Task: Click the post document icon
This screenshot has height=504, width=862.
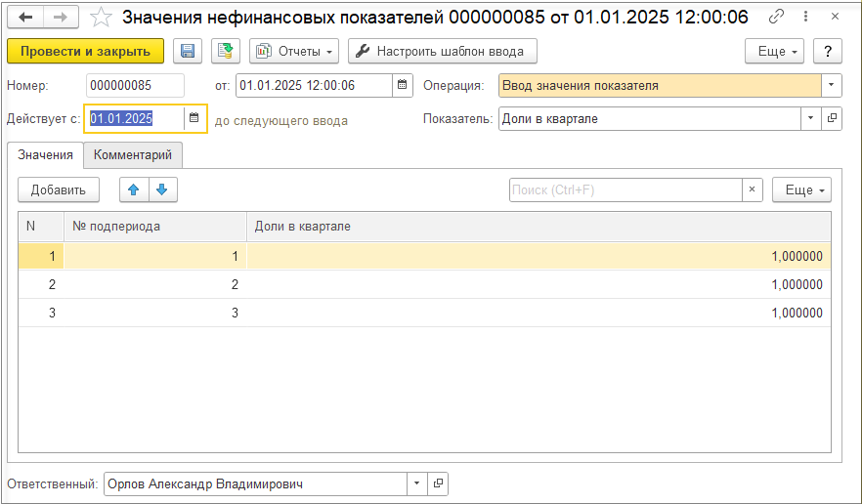Action: click(x=226, y=51)
